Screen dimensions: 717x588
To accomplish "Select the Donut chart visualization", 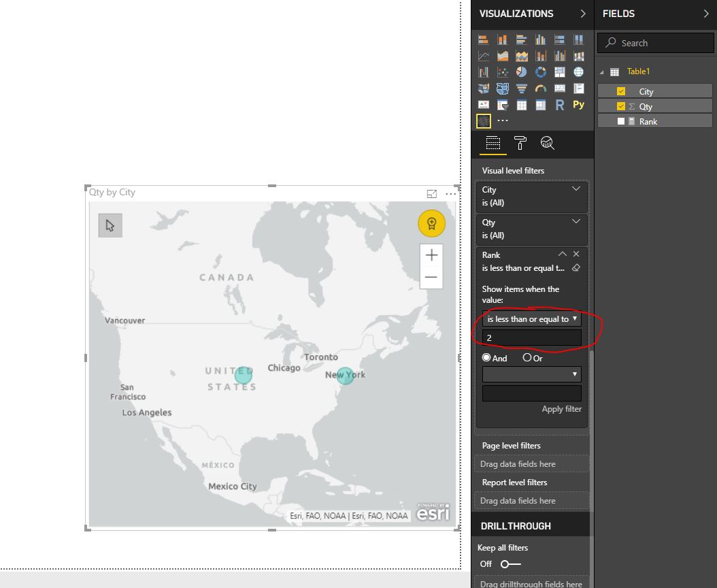I will click(x=541, y=72).
